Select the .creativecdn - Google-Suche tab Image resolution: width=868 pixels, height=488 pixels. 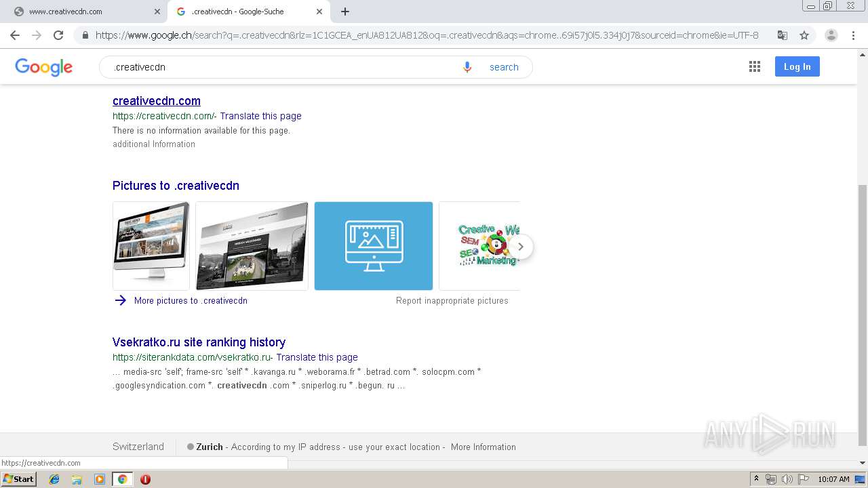pyautogui.click(x=248, y=12)
